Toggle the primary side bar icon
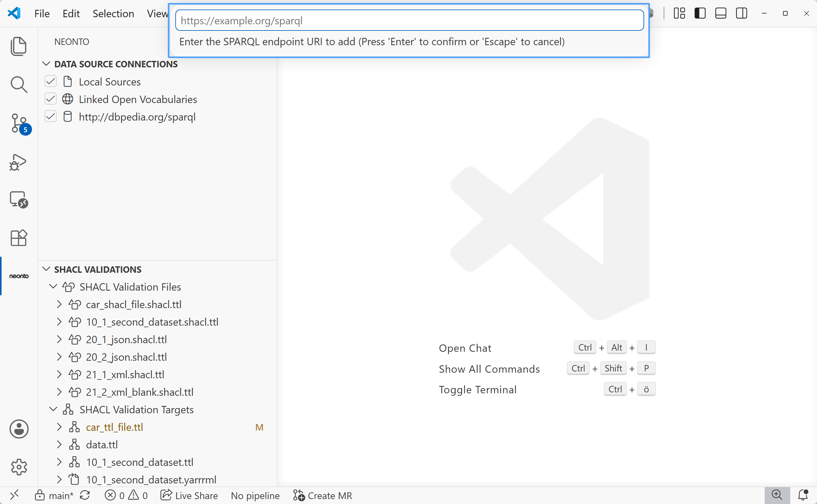This screenshot has height=504, width=817. pyautogui.click(x=700, y=13)
